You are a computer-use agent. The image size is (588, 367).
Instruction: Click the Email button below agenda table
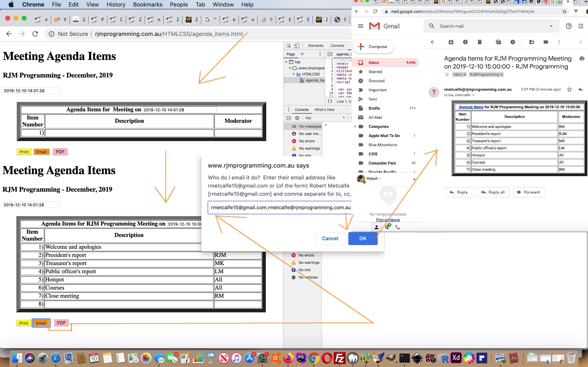(x=41, y=323)
